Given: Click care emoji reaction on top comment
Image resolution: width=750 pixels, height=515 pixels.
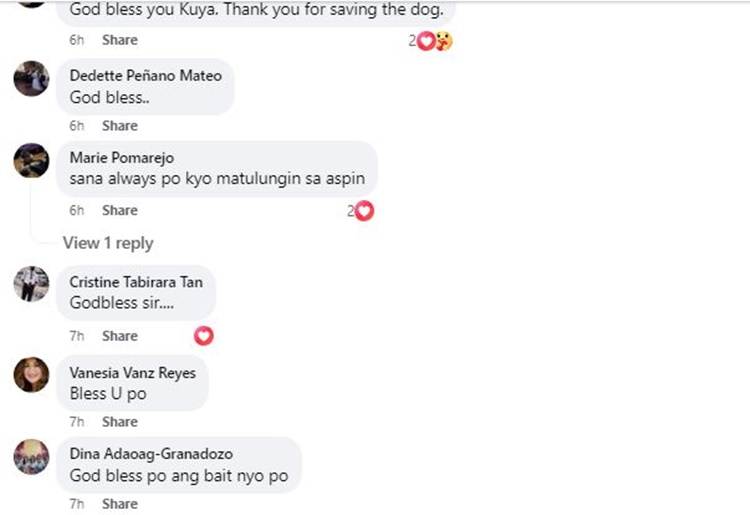Looking at the screenshot, I should (x=444, y=41).
